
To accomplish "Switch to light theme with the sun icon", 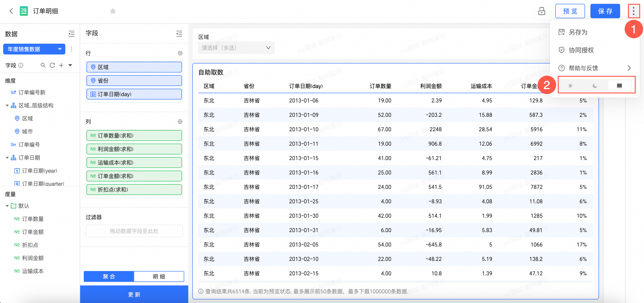I will click(570, 86).
